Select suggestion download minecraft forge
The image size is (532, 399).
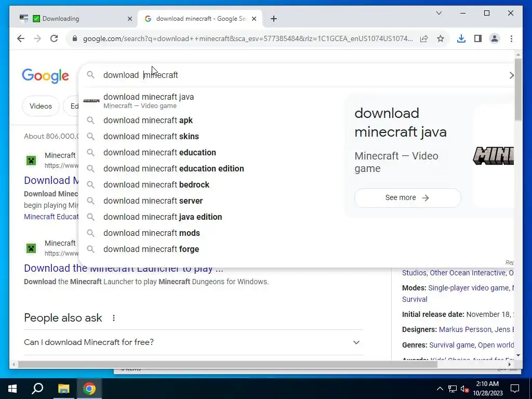[x=210, y=249]
